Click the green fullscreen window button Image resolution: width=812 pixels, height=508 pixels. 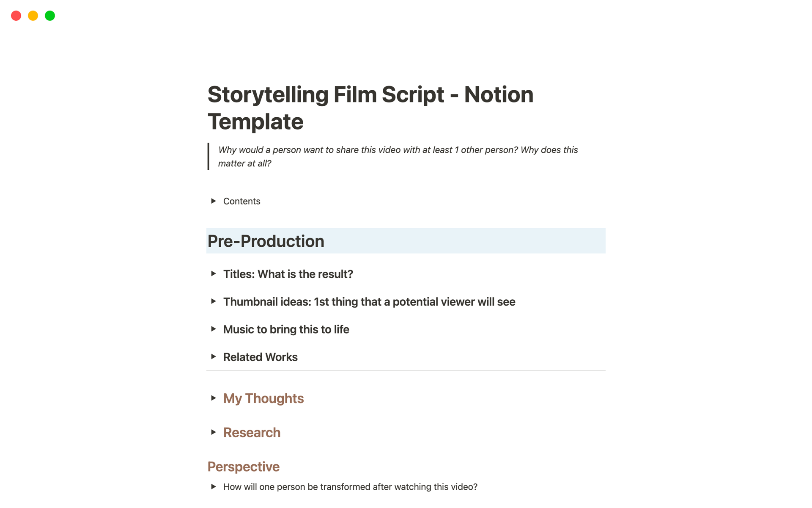click(50, 16)
